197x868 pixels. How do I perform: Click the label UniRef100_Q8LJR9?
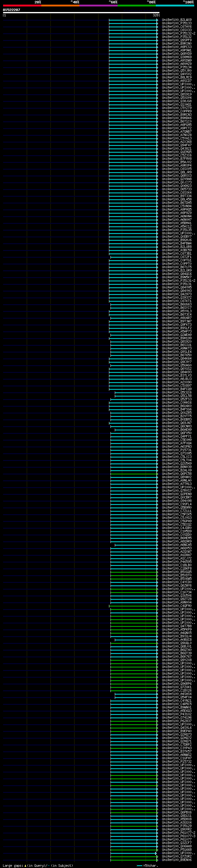point(176,172)
